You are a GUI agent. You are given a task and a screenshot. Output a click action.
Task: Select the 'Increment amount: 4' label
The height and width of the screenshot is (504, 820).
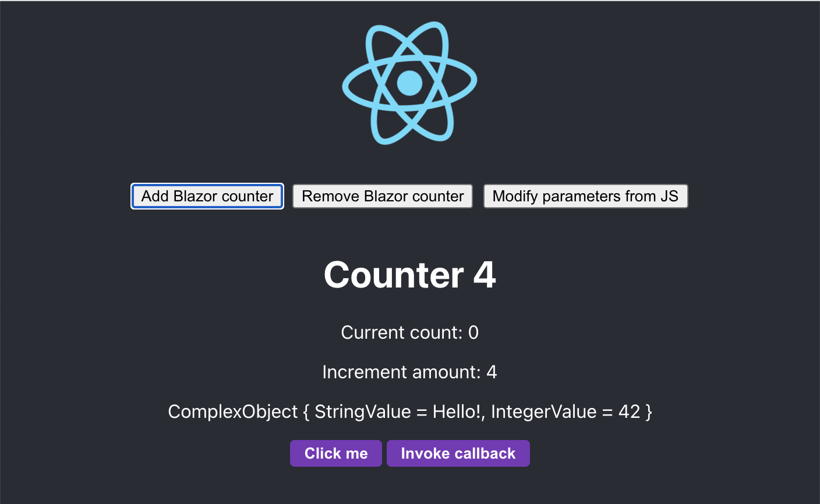[x=409, y=372]
